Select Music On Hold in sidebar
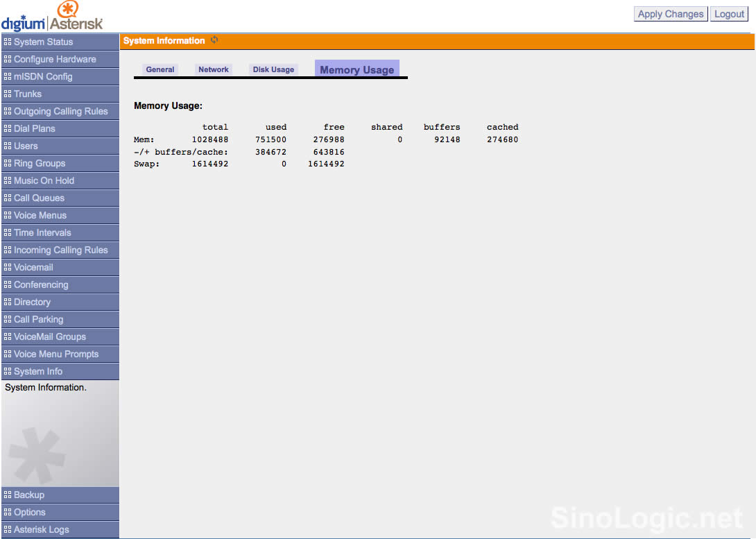 coord(44,180)
